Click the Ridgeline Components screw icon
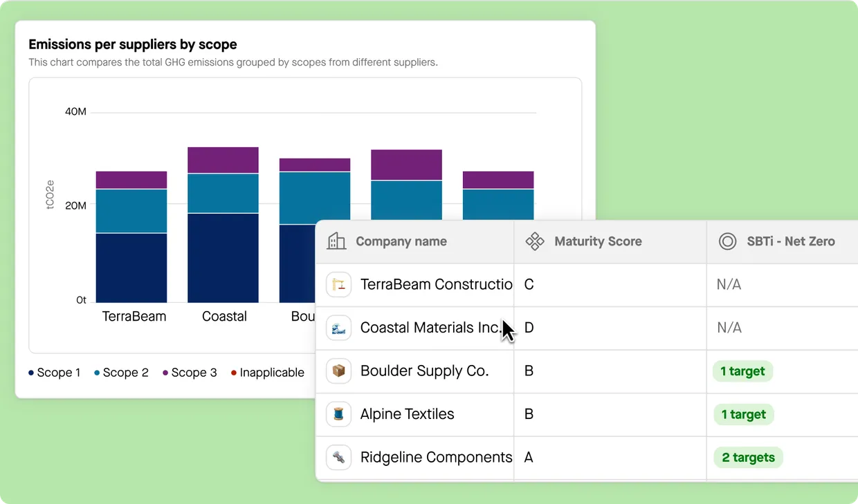This screenshot has width=858, height=504. pos(338,457)
